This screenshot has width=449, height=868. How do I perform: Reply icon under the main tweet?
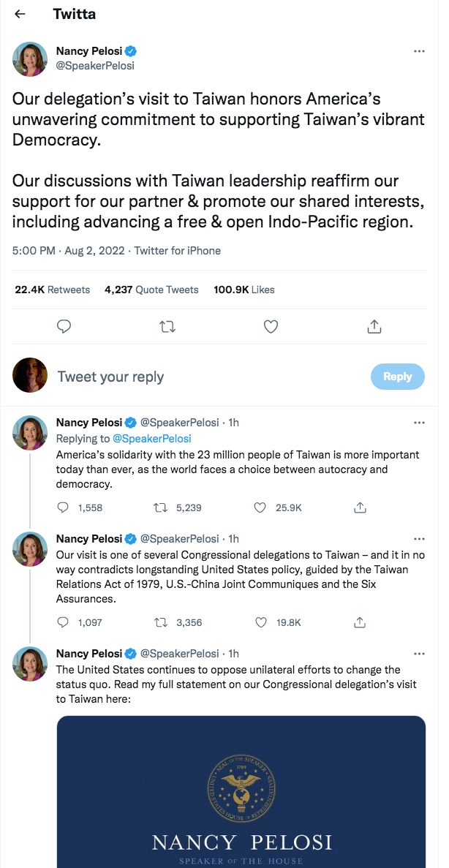pyautogui.click(x=64, y=327)
